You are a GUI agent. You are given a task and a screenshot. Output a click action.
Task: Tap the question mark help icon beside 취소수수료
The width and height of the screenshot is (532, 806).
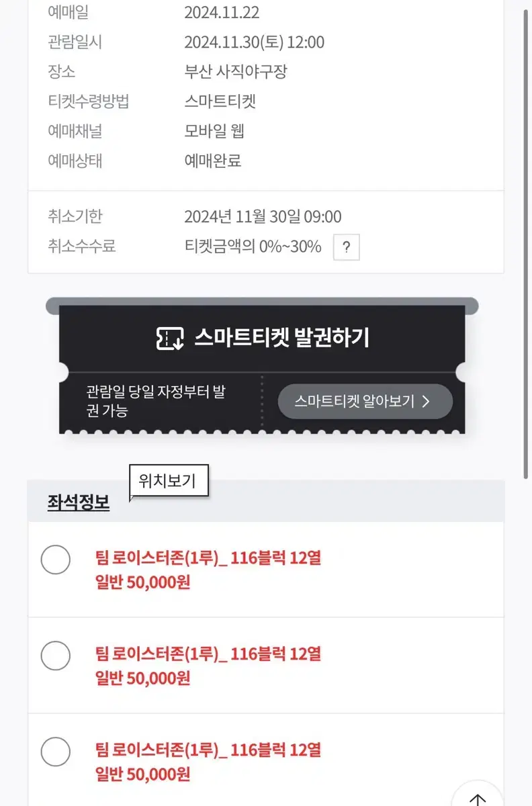347,247
